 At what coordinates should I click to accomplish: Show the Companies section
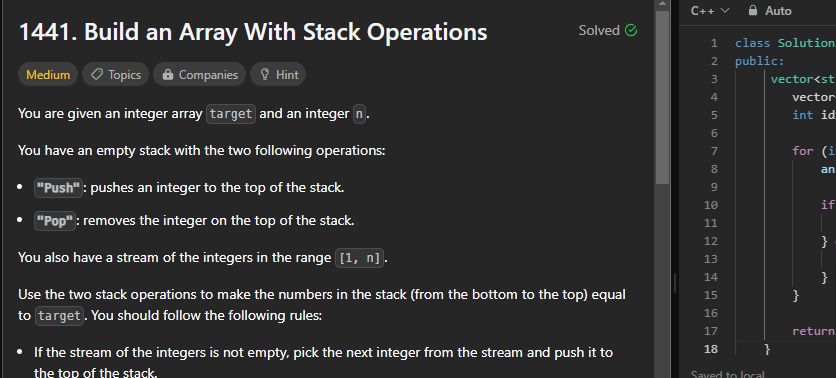click(x=199, y=75)
